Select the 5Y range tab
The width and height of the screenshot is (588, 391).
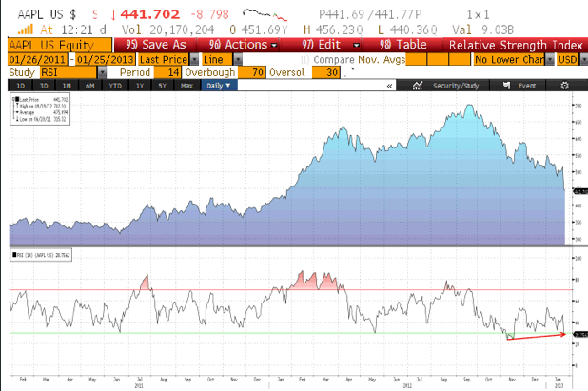[162, 86]
